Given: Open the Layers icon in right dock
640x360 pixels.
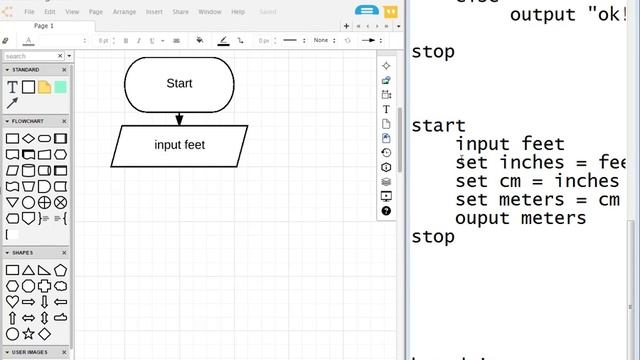Looking at the screenshot, I should (x=386, y=182).
